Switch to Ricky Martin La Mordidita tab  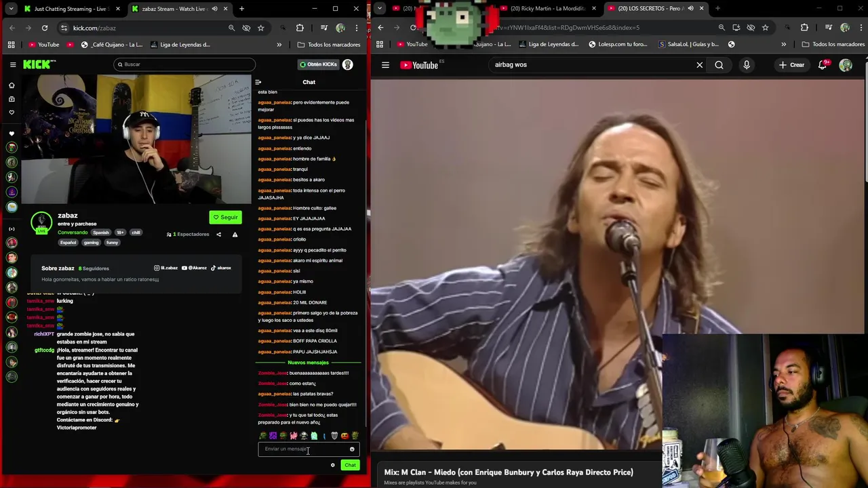548,9
